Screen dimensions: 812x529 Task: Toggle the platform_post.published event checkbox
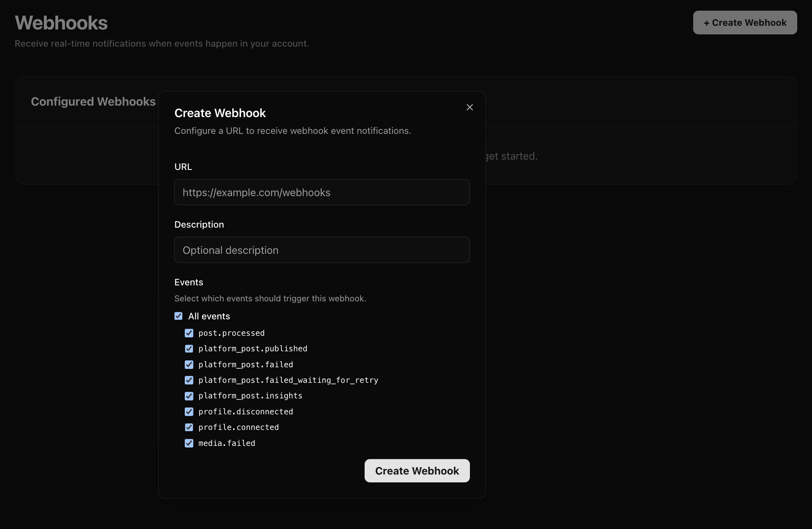click(x=189, y=349)
